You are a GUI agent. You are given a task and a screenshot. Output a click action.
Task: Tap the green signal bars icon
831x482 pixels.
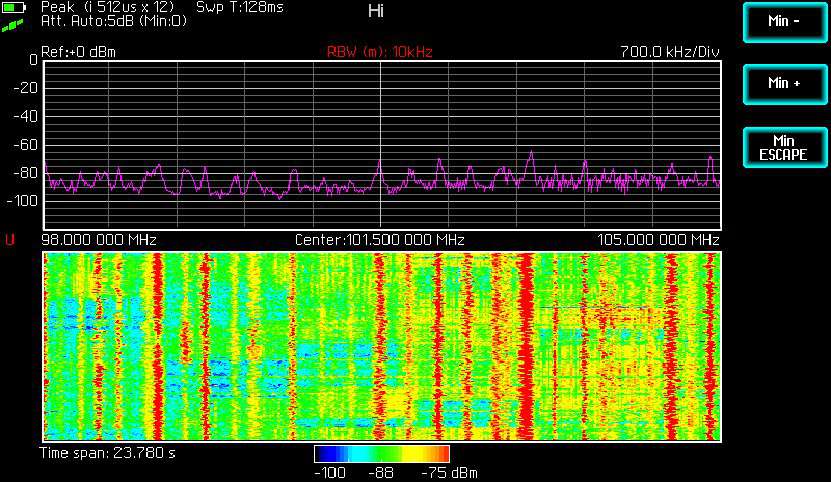[14, 21]
